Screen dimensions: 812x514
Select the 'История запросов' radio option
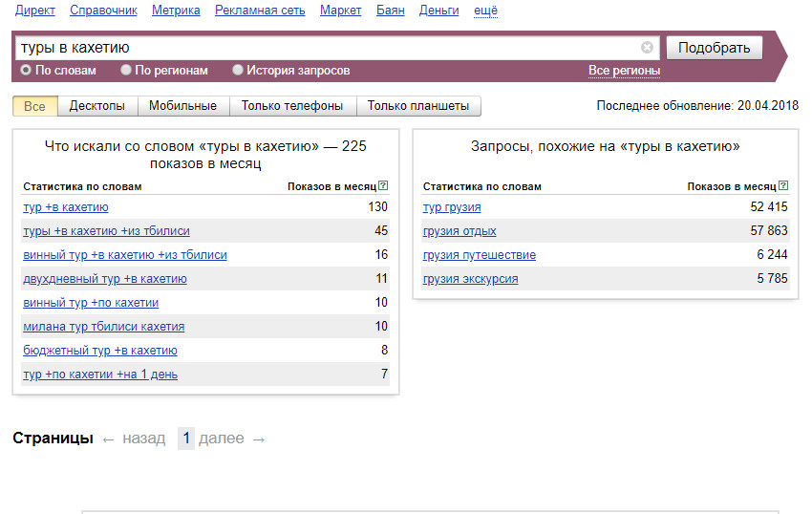237,70
